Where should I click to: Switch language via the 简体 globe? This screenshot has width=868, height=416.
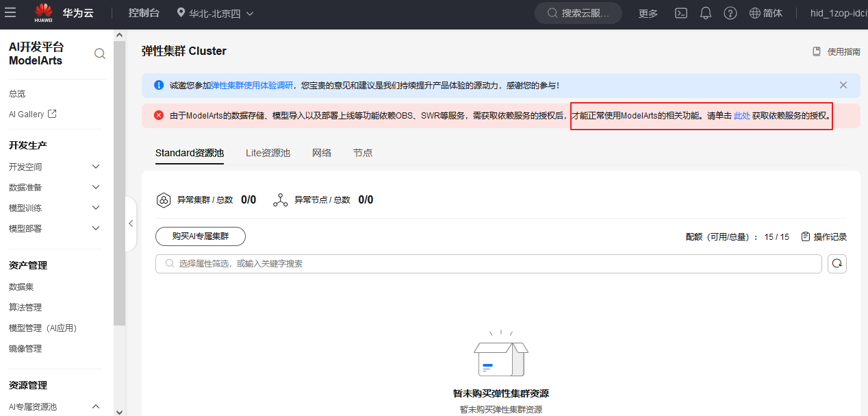pyautogui.click(x=766, y=13)
